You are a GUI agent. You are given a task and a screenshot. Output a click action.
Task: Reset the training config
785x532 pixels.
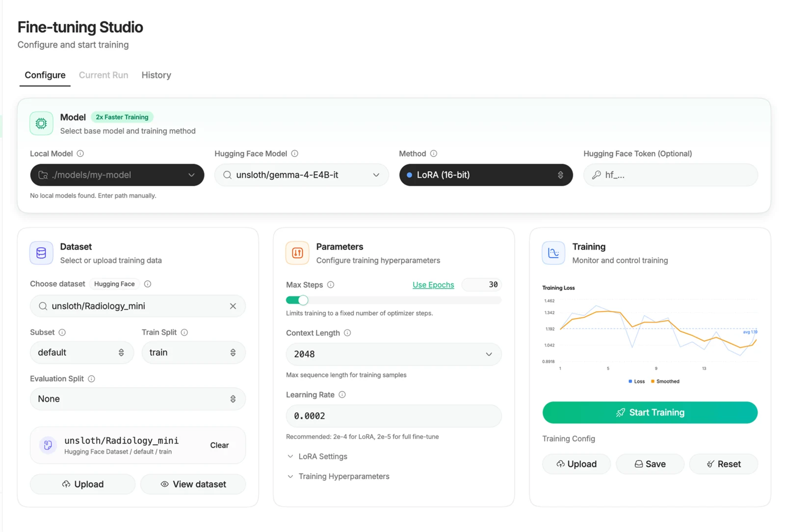pos(724,464)
